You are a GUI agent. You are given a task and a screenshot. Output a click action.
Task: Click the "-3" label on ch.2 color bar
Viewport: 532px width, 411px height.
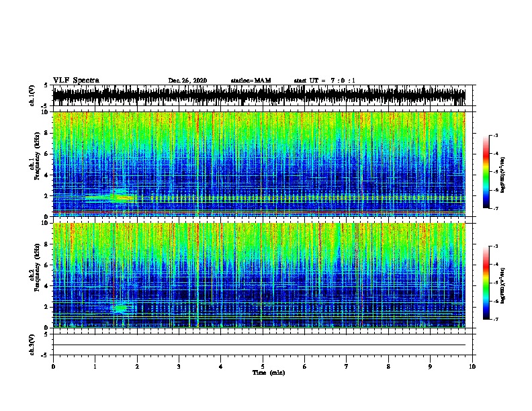click(495, 246)
